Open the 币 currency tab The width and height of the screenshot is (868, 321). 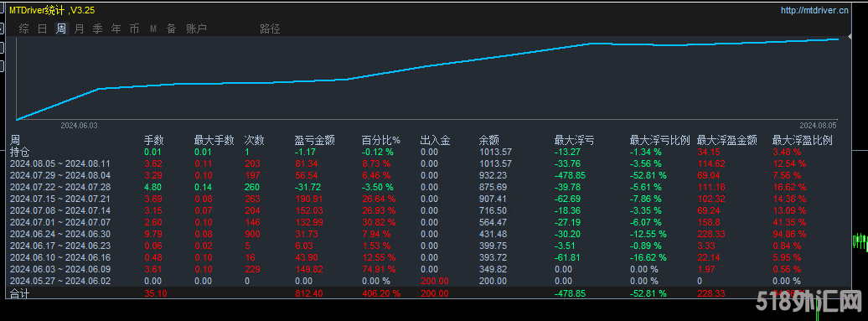134,28
